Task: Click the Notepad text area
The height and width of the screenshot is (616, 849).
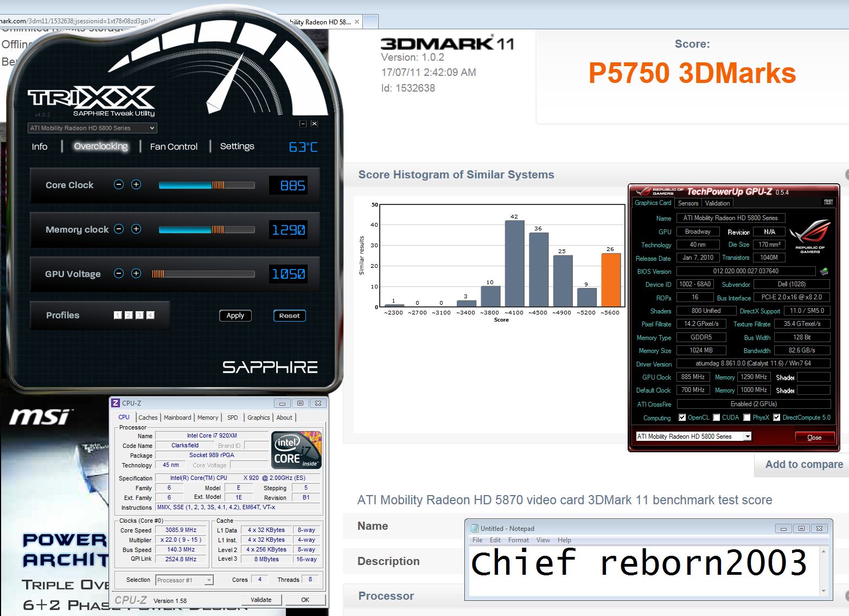Action: [644, 571]
